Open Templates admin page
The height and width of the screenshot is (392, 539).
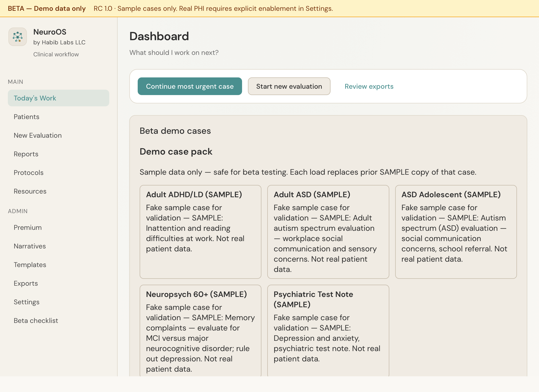[59, 265]
